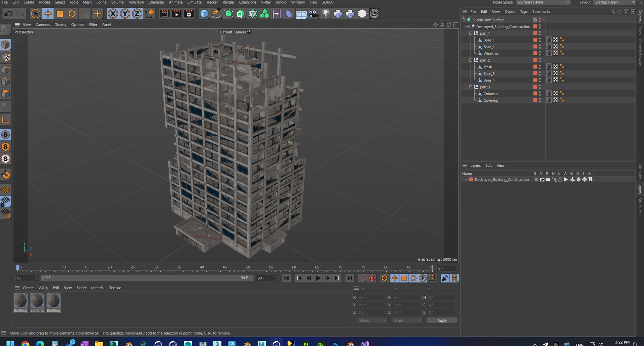The width and height of the screenshot is (644, 346).
Task: Open Render Settings gear clapperboard
Action: (189, 14)
